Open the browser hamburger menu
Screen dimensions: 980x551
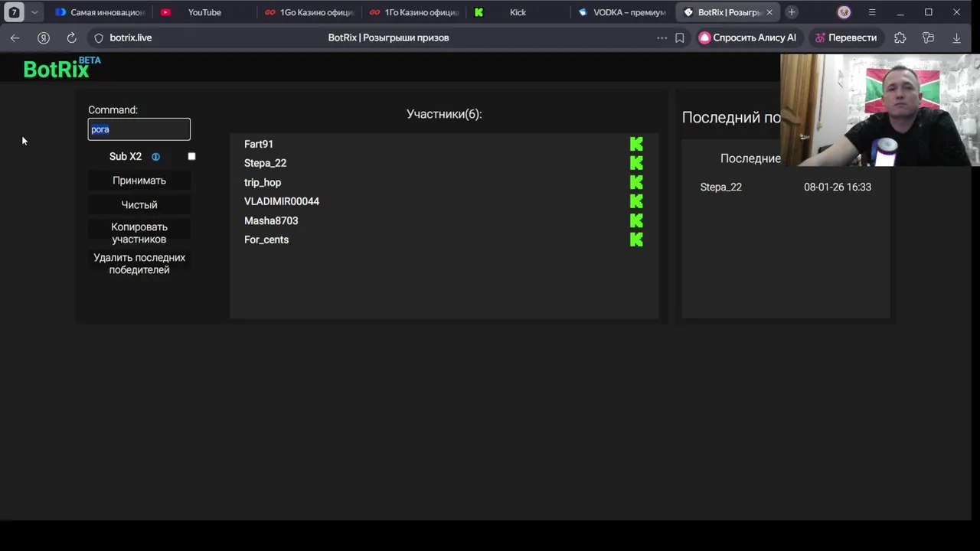tap(872, 12)
